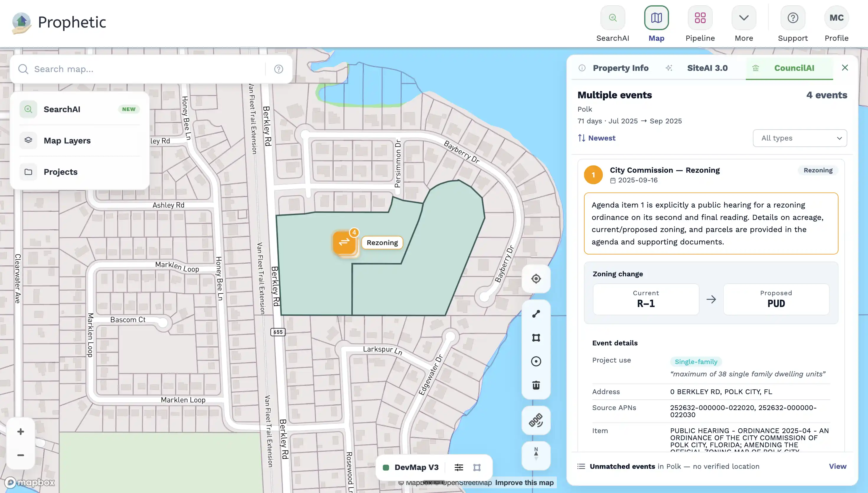Click the Rezoning label on the map
This screenshot has width=868, height=493.
[382, 243]
